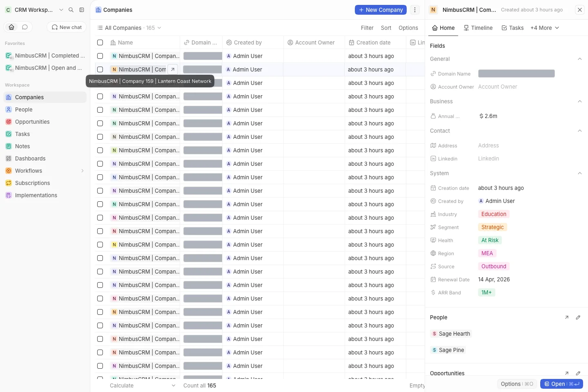Select the checkbox of the fourth company row

pyautogui.click(x=100, y=96)
